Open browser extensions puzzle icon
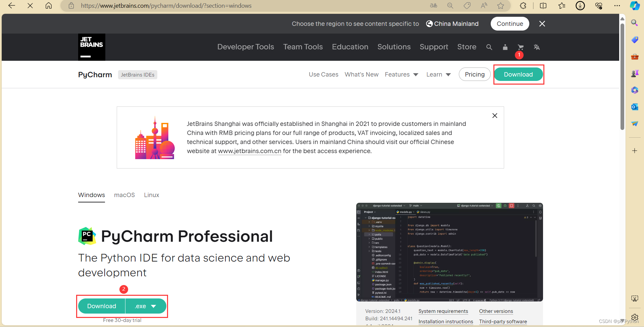Image resolution: width=644 pixels, height=327 pixels. (523, 6)
